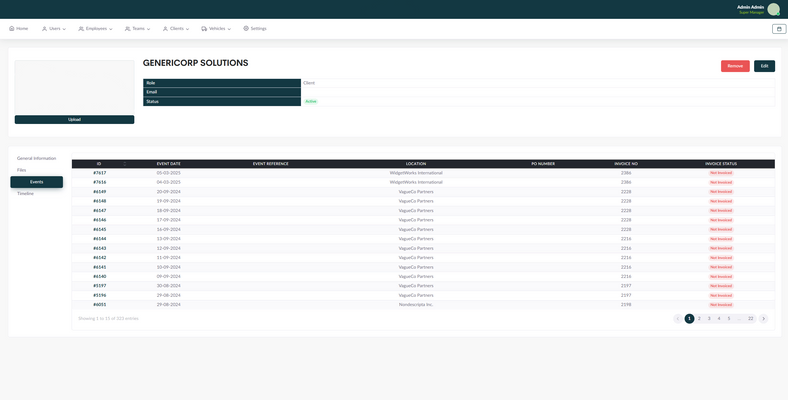Click the Home house icon
This screenshot has width=788, height=400.
pos(12,29)
